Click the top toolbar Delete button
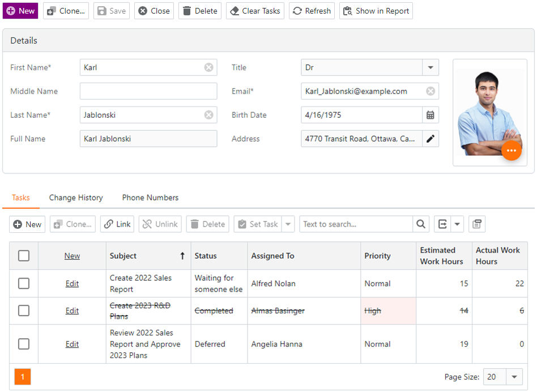The image size is (537, 392). [200, 11]
